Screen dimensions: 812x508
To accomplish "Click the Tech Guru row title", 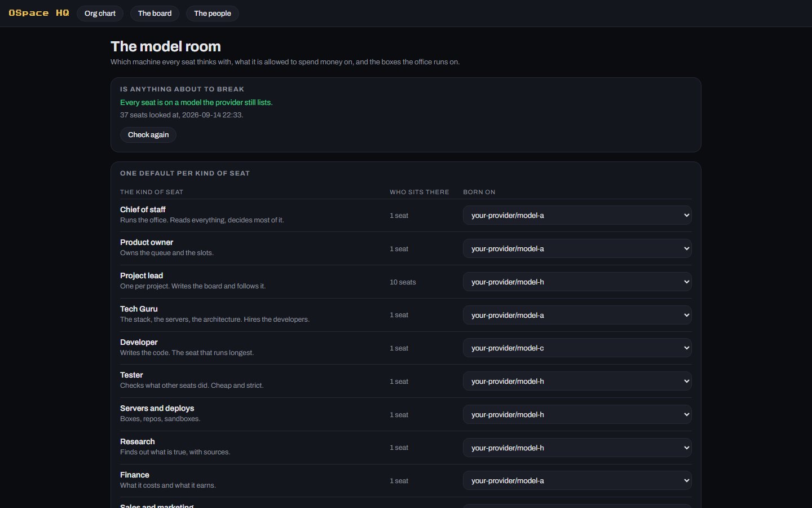I will pyautogui.click(x=139, y=309).
